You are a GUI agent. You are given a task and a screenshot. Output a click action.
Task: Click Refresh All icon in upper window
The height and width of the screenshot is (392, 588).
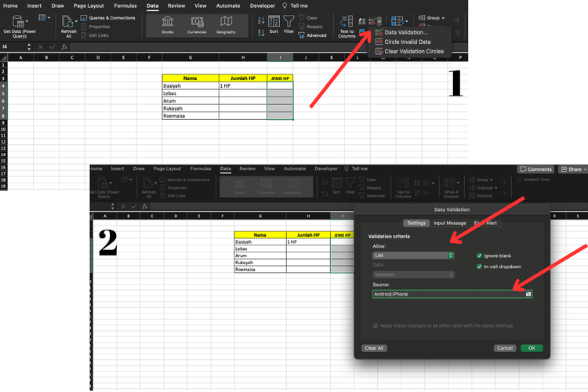[67, 22]
